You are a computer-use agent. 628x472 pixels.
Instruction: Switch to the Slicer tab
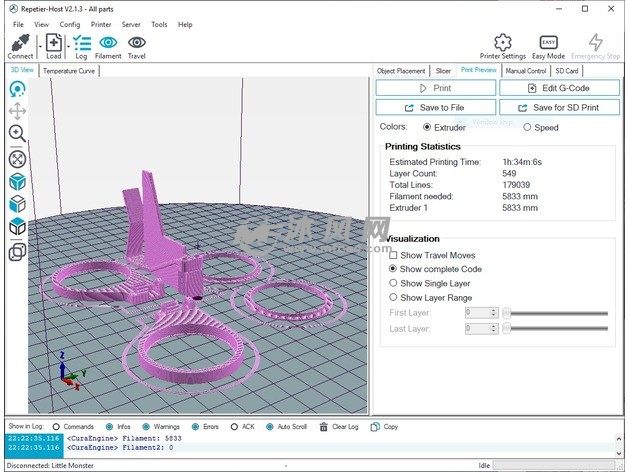coord(442,71)
